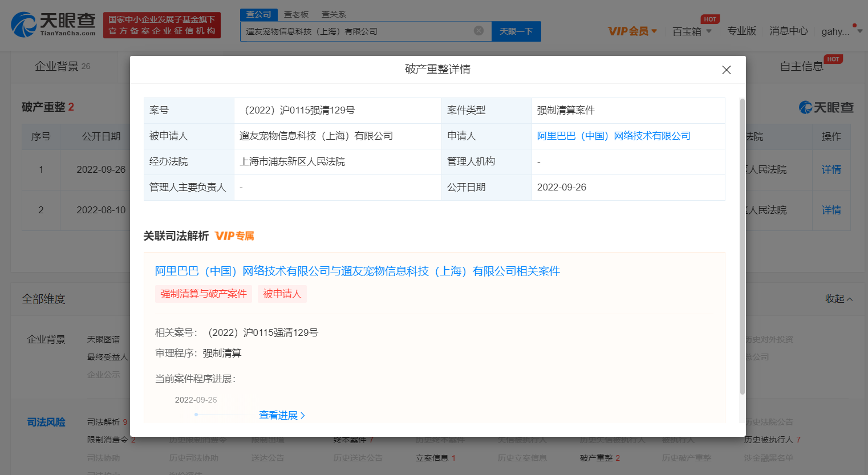Open the 百宝箱 dropdown
Viewport: 868px width, 475px height.
(692, 31)
